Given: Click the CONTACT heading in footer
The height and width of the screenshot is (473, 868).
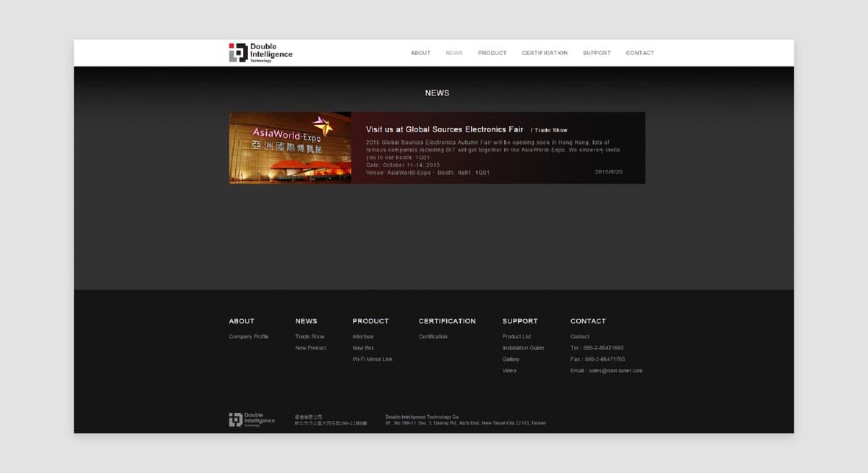Looking at the screenshot, I should coord(588,321).
